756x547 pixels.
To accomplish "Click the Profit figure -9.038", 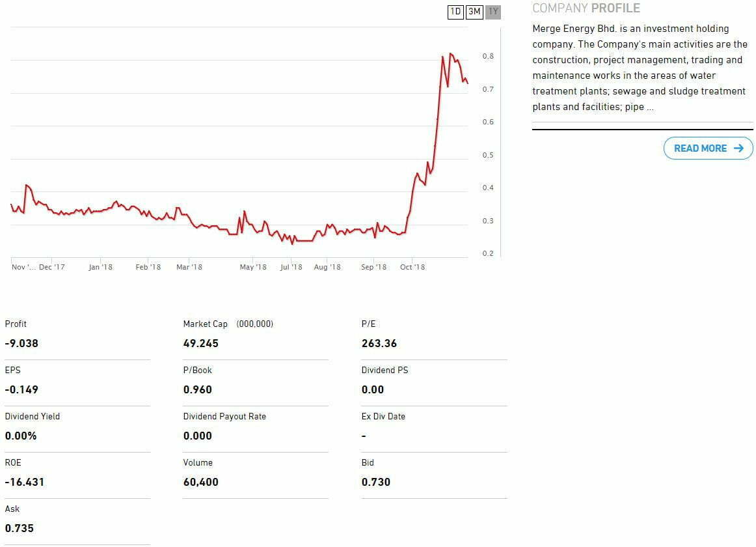I will pyautogui.click(x=21, y=343).
